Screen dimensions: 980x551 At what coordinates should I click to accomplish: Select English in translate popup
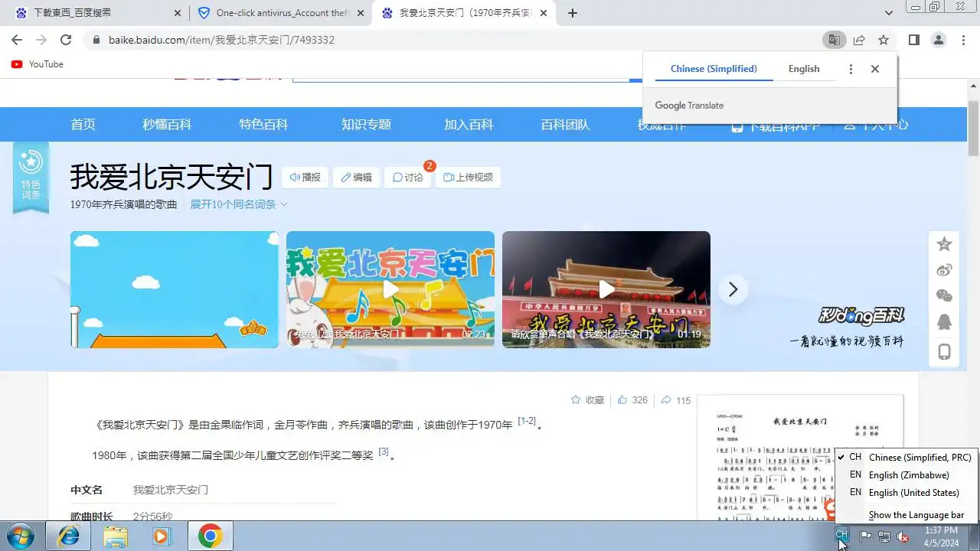coord(804,69)
